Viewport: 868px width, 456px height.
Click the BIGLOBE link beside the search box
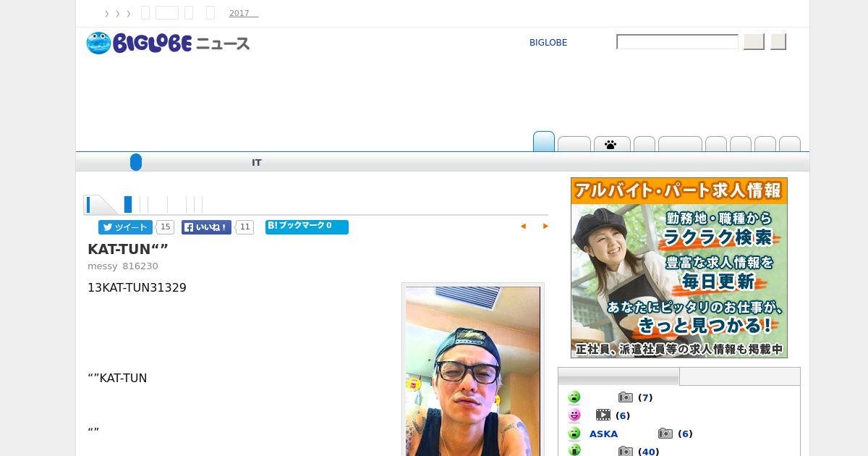coord(548,43)
